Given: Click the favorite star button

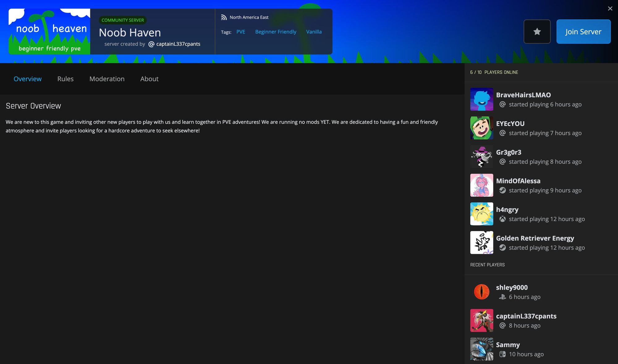Looking at the screenshot, I should coord(537,31).
